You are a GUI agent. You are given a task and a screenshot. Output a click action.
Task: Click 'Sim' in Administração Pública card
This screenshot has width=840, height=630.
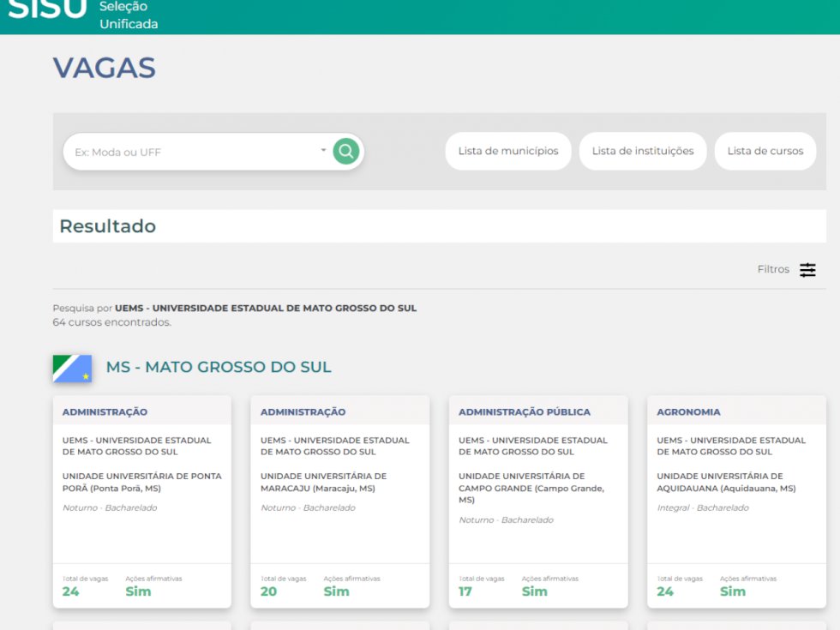pos(534,591)
